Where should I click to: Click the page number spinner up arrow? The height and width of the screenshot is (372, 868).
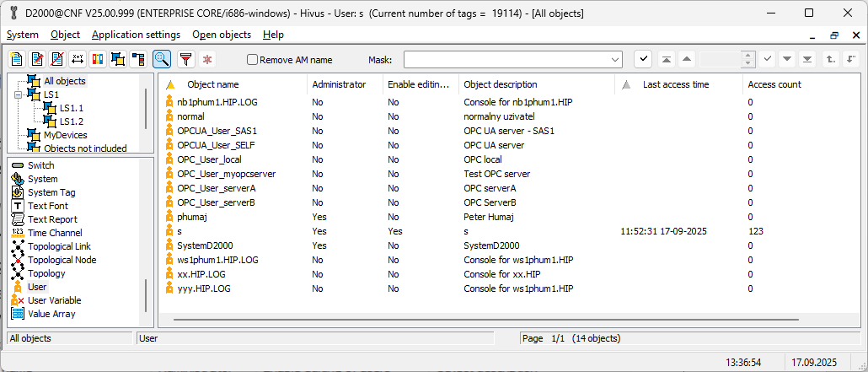pos(747,56)
